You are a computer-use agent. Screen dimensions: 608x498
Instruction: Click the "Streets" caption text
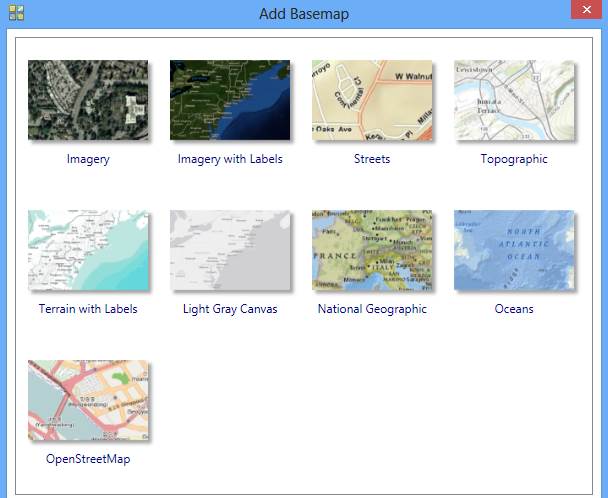tap(372, 159)
